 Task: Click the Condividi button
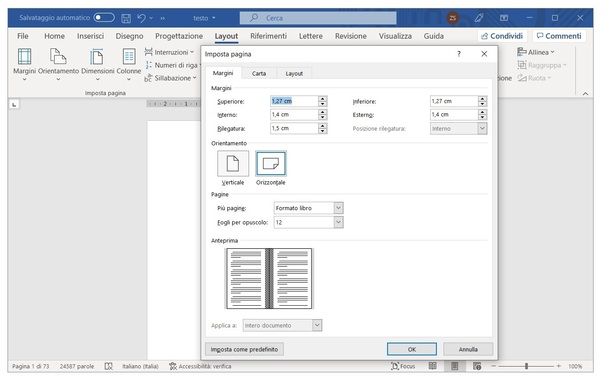pos(502,36)
